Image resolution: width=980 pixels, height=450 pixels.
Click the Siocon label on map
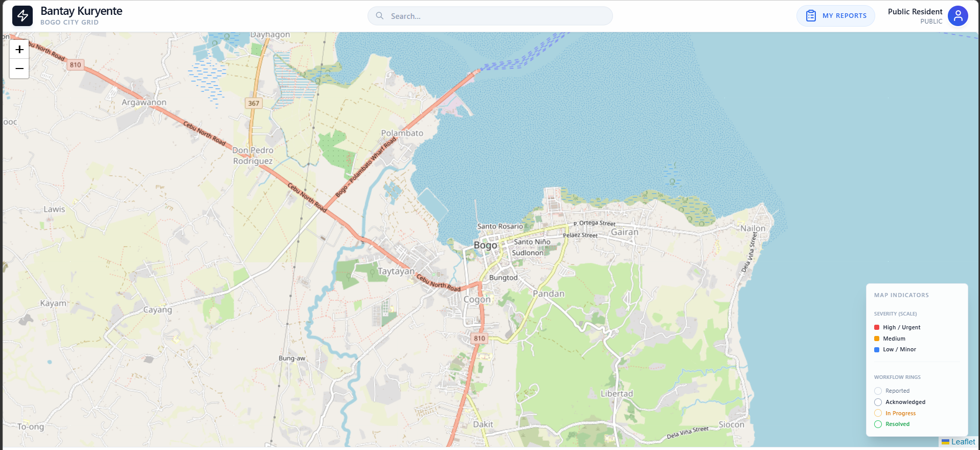click(732, 424)
